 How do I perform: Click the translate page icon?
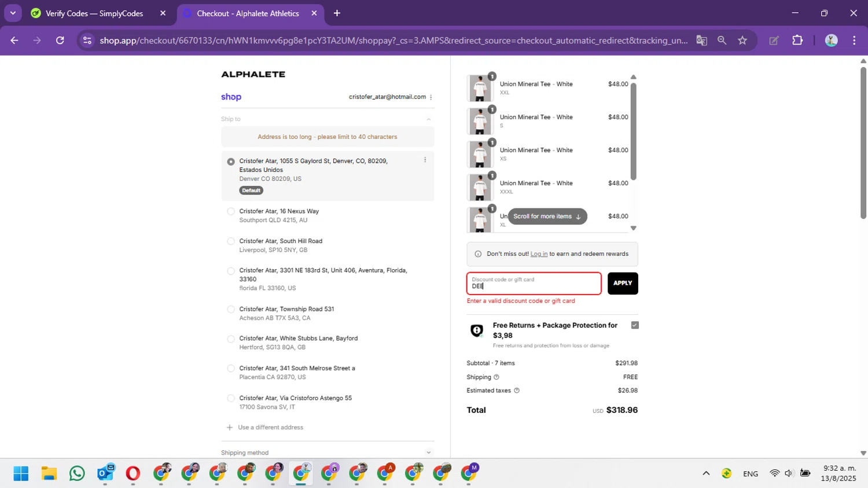[701, 41]
